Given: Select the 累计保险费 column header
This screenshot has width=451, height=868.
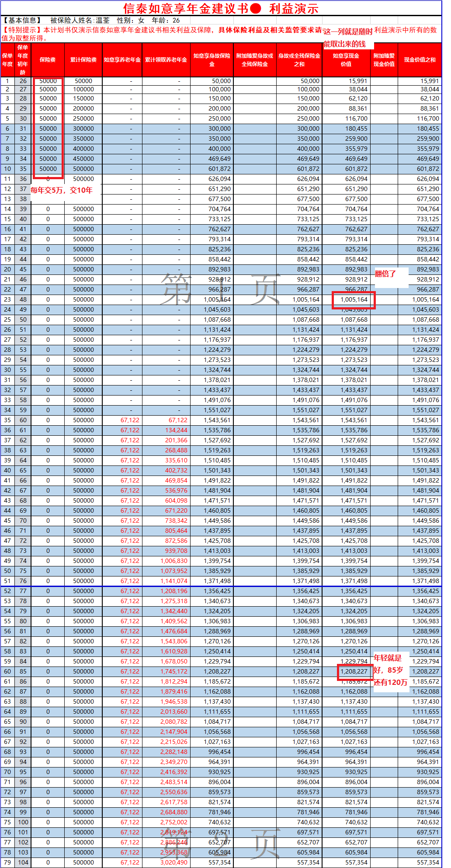Looking at the screenshot, I should pos(83,59).
